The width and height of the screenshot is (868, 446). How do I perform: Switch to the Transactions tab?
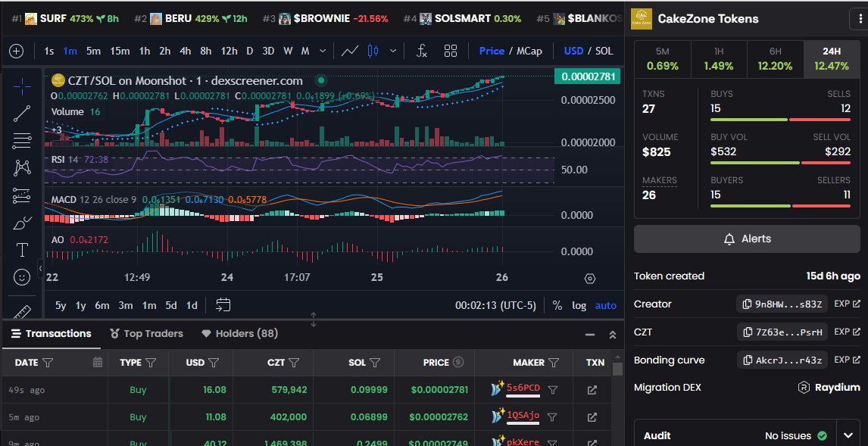[x=51, y=334]
